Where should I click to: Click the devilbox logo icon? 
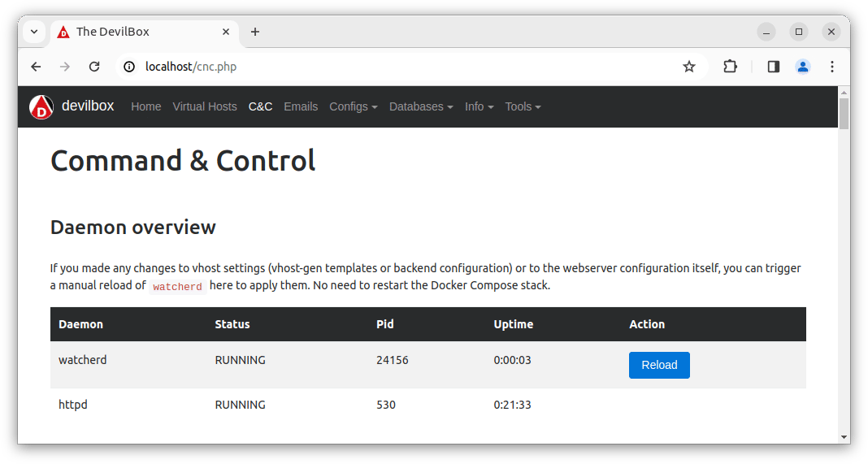point(41,107)
